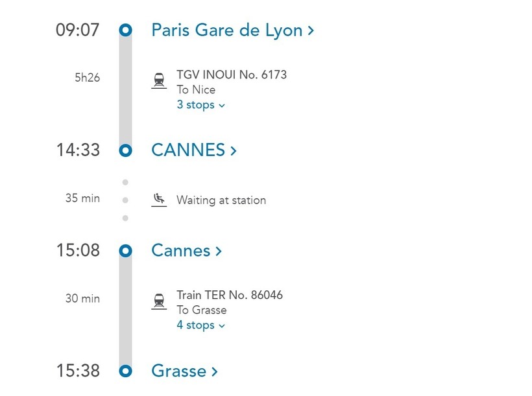Viewport: 532px width, 396px height.
Task: Click the Cannes departure stop marker
Action: pos(125,251)
